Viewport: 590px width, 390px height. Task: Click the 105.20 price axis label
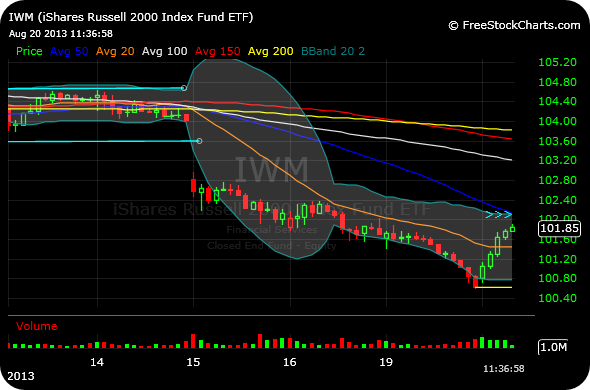pyautogui.click(x=558, y=62)
